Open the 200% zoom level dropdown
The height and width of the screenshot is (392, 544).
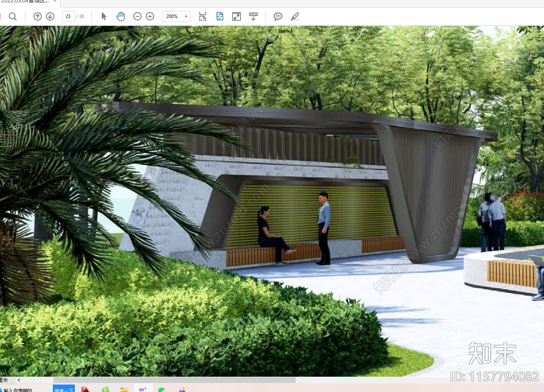(177, 16)
